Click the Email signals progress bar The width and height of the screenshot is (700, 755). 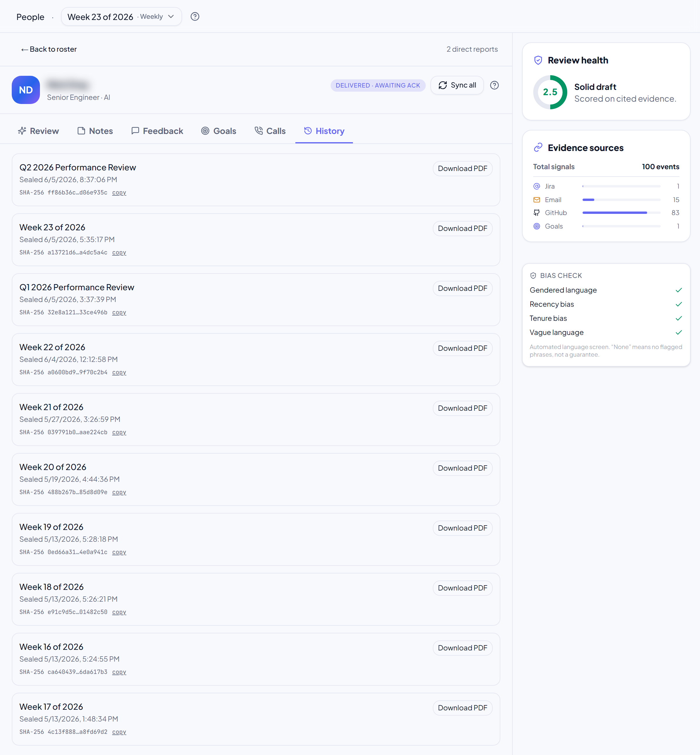622,200
